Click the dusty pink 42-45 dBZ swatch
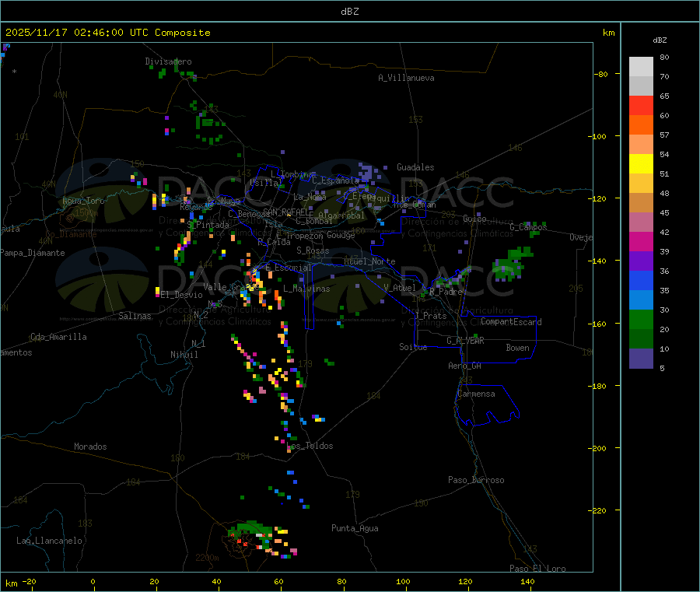Viewport: 700px width, 592px height. 641,222
